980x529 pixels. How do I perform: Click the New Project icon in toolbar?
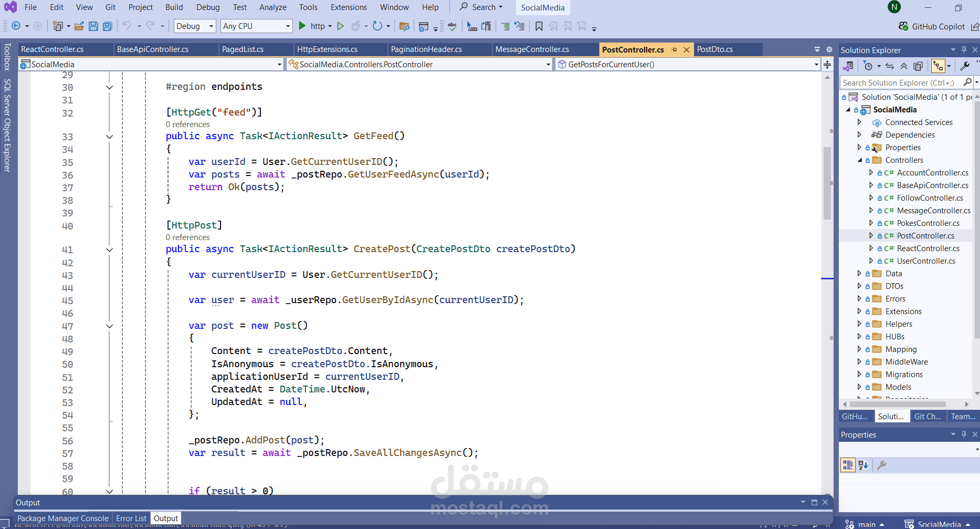click(57, 26)
